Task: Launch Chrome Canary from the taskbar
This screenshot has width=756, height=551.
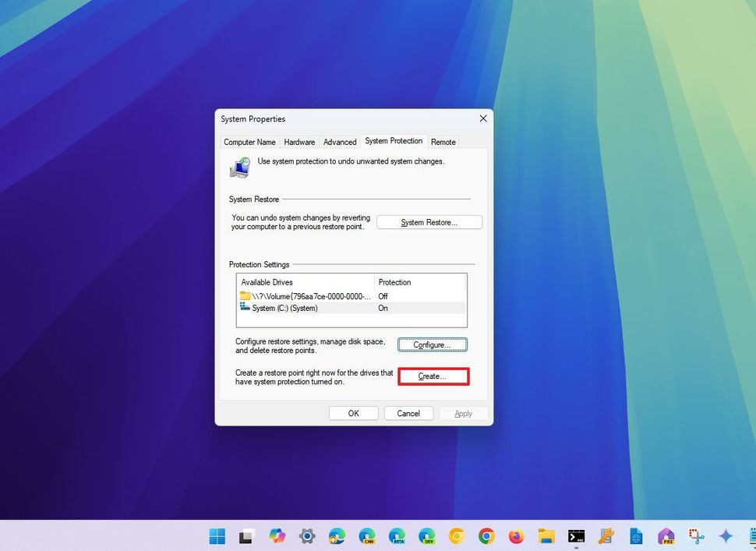Action: (455, 536)
